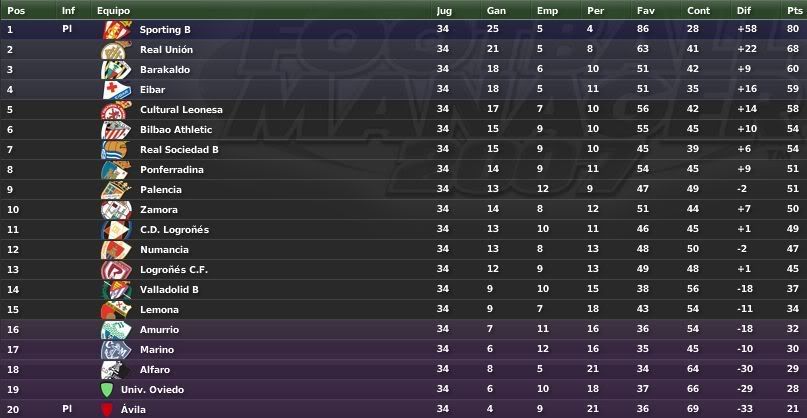Click the Pl info marker for Sporting B
807x418 pixels.
point(67,29)
